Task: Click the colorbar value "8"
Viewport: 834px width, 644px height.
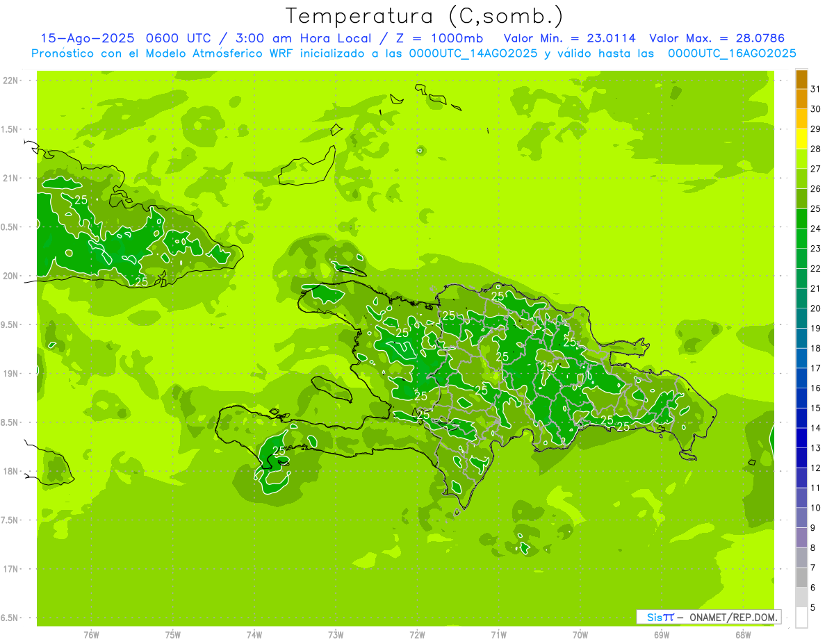Action: pyautogui.click(x=812, y=548)
